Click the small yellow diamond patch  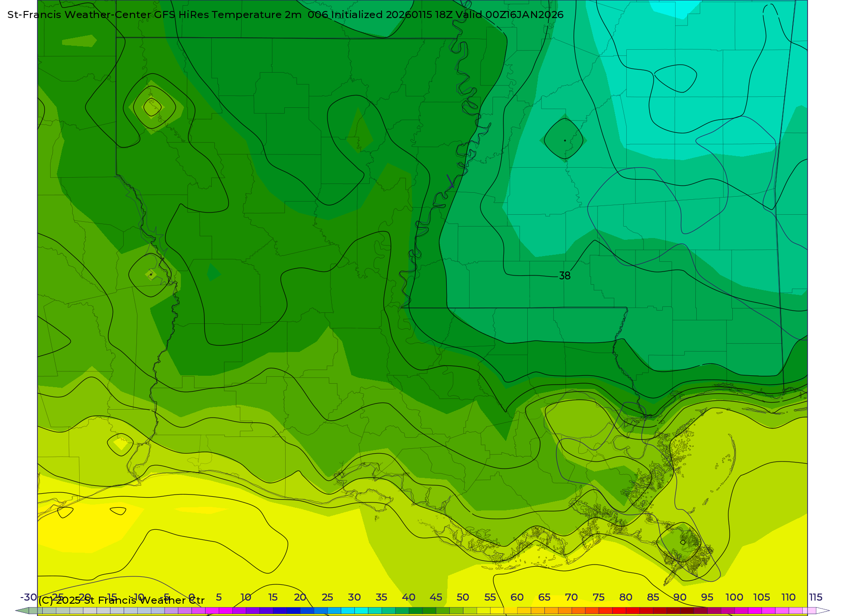point(121,444)
